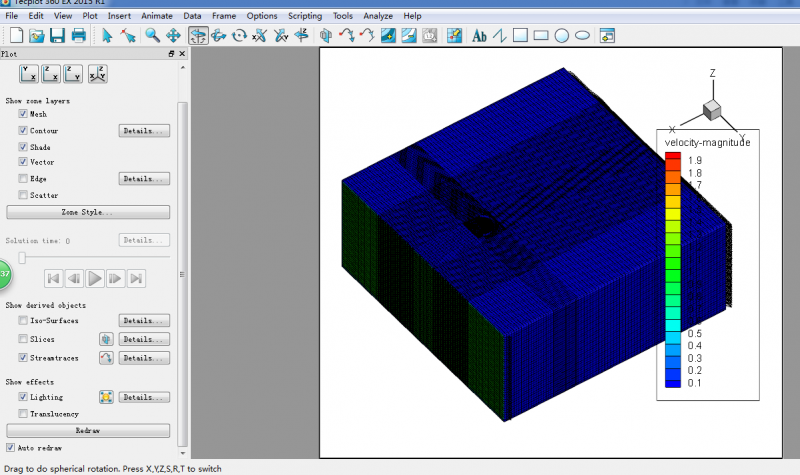Open Iso-Surfaces Details button

pyautogui.click(x=144, y=320)
